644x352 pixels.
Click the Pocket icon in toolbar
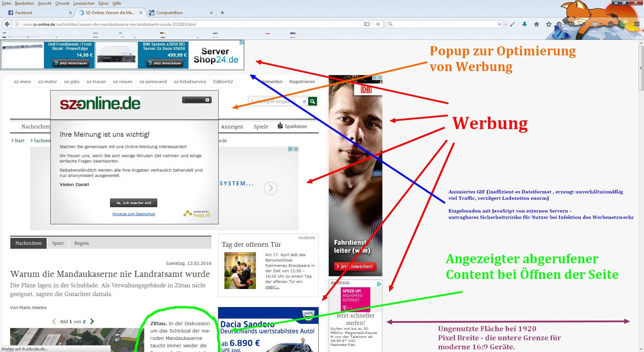click(571, 24)
